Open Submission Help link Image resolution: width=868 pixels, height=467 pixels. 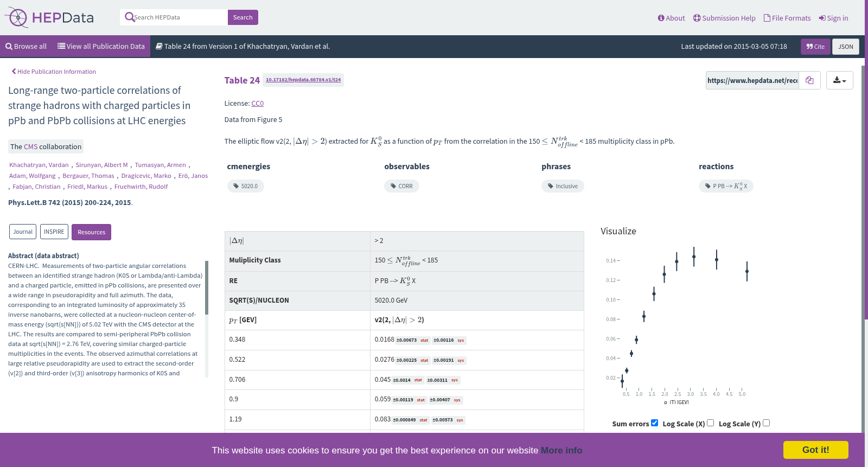[724, 18]
